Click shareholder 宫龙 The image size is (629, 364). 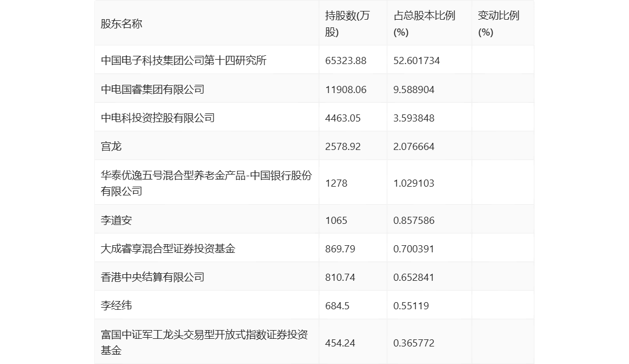tap(111, 146)
